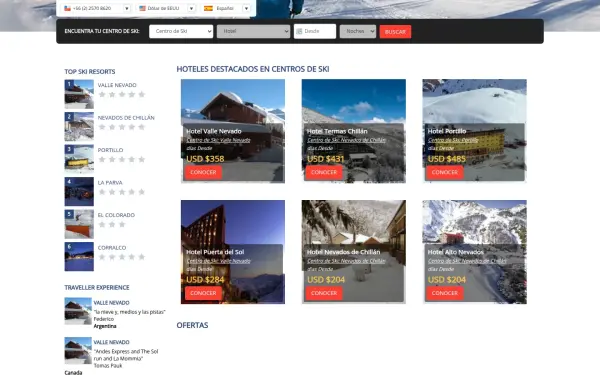
Task: Click CONOCER button for Hotel Alto Nevados
Action: pos(445,293)
